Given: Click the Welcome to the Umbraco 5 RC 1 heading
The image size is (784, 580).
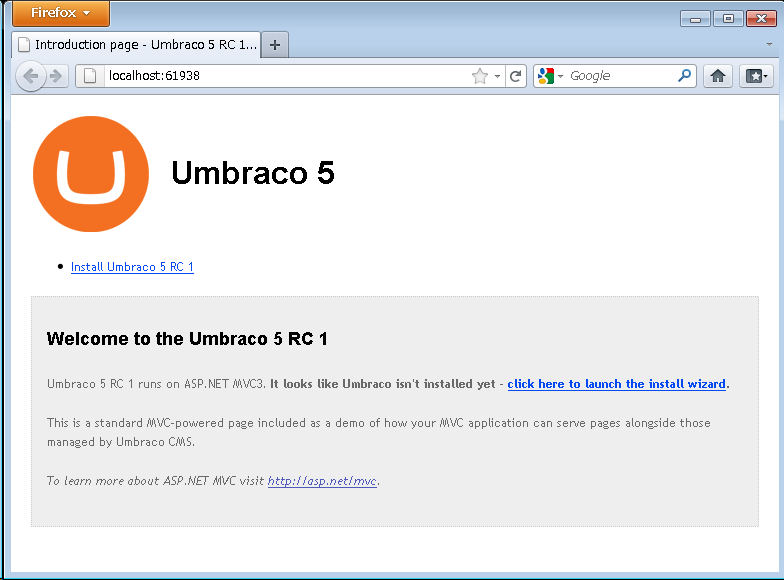Looking at the screenshot, I should point(187,338).
